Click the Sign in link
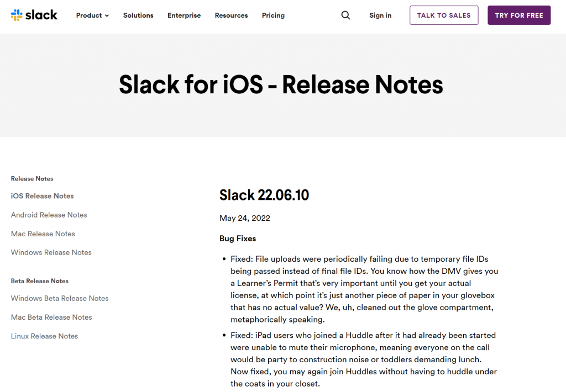This screenshot has width=566, height=392. point(380,15)
